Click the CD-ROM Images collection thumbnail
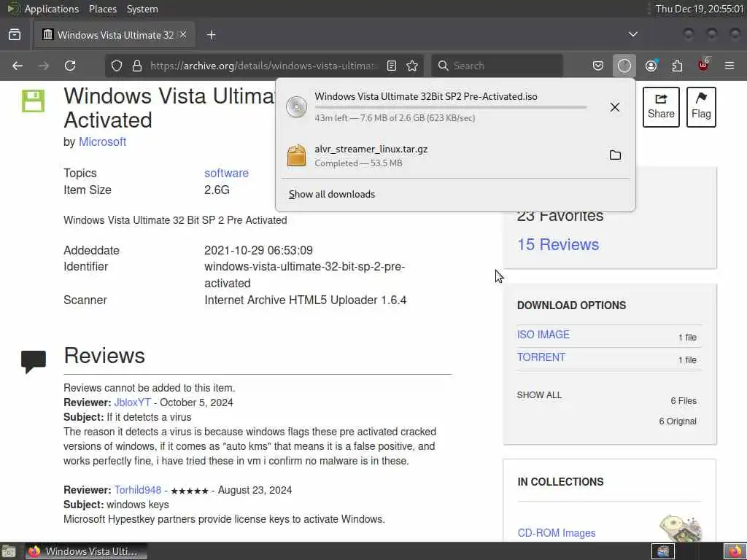Image resolution: width=747 pixels, height=560 pixels. coord(681,528)
